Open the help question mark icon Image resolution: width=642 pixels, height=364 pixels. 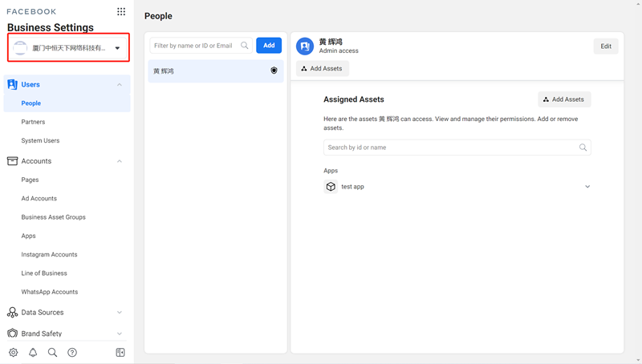[x=72, y=353]
